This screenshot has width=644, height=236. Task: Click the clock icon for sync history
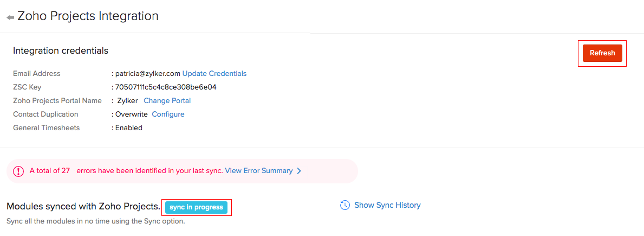point(344,205)
